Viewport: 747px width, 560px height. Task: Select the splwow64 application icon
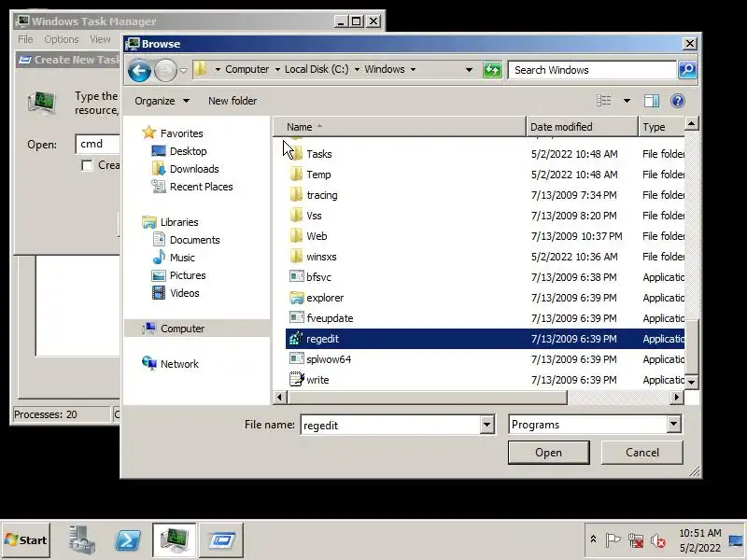click(296, 358)
